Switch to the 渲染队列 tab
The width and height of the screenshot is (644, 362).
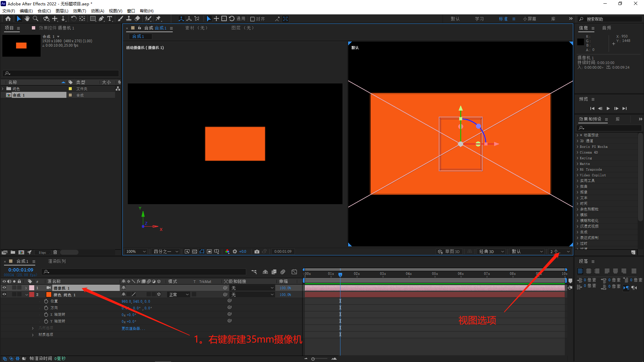point(57,261)
